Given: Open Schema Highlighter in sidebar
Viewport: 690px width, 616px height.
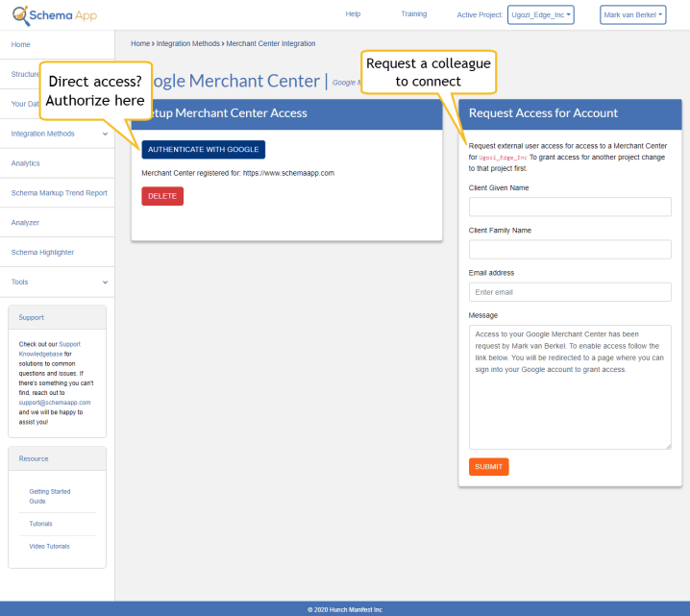Looking at the screenshot, I should pos(58,252).
